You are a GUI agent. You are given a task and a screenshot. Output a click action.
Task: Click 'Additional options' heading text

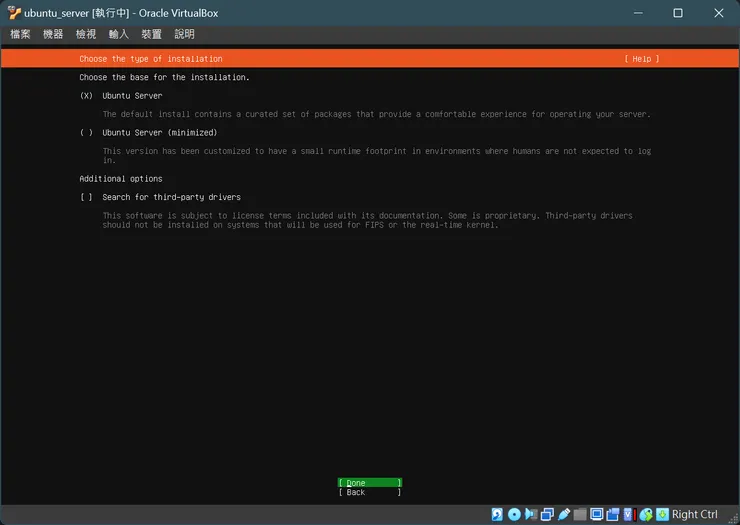coord(121,179)
